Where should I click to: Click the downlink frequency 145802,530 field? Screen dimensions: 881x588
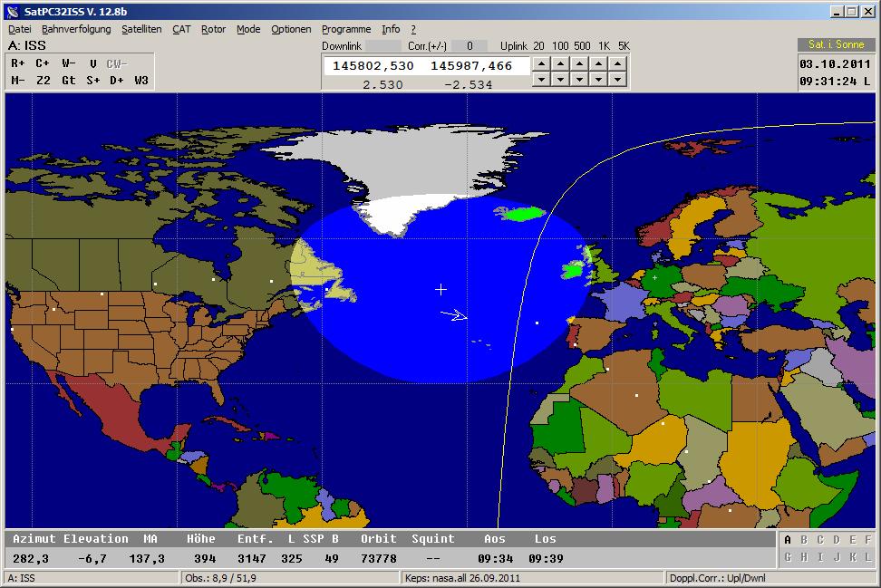tap(373, 66)
